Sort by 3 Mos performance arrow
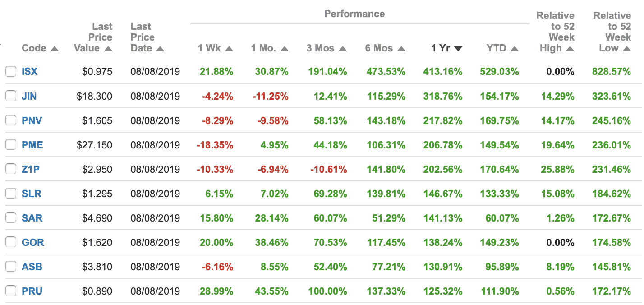This screenshot has height=305, width=644. point(343,49)
